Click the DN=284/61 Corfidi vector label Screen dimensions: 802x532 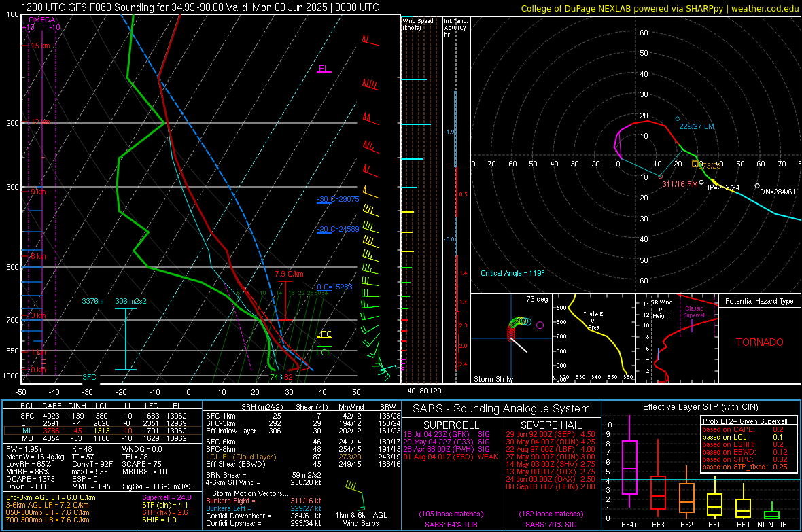point(778,192)
